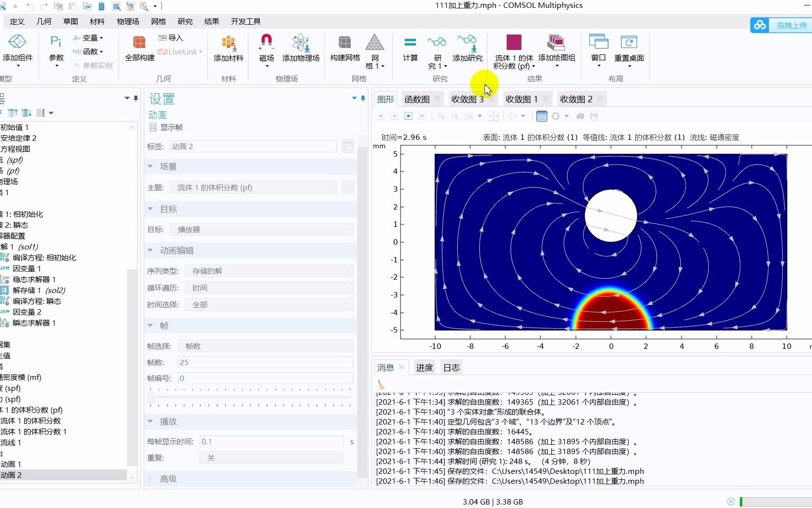The width and height of the screenshot is (812, 508).
Task: Open the 日志 log tab
Action: tap(450, 367)
